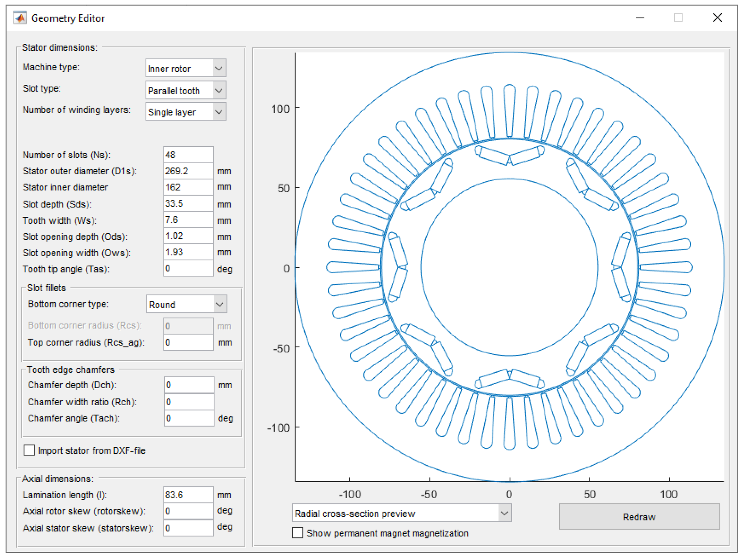Click the Axial stator skew field
The width and height of the screenshot is (745, 560).
(188, 528)
